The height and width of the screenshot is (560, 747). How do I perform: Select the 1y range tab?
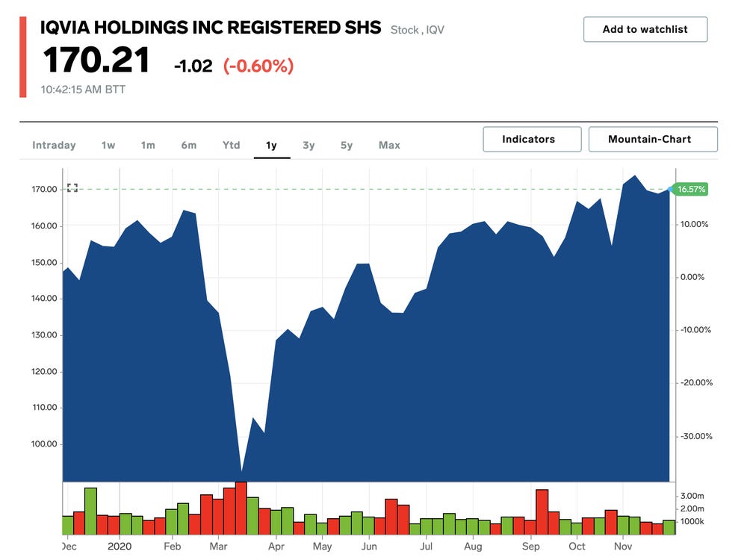click(x=272, y=146)
